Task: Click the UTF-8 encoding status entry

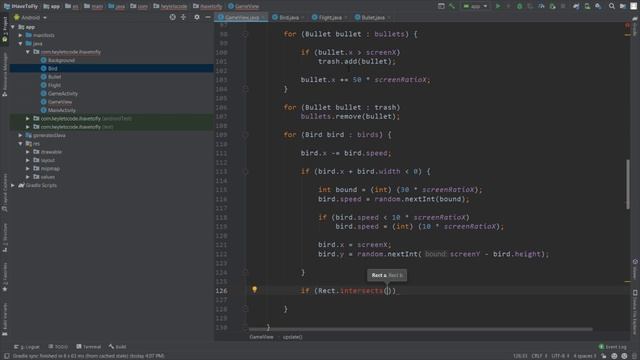Action: pyautogui.click(x=560, y=356)
